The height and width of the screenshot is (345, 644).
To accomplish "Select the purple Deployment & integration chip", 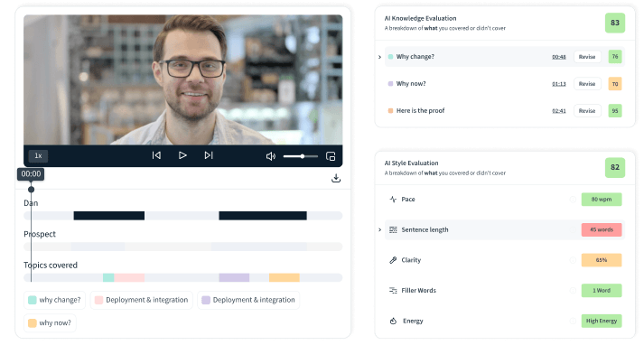I will (248, 300).
